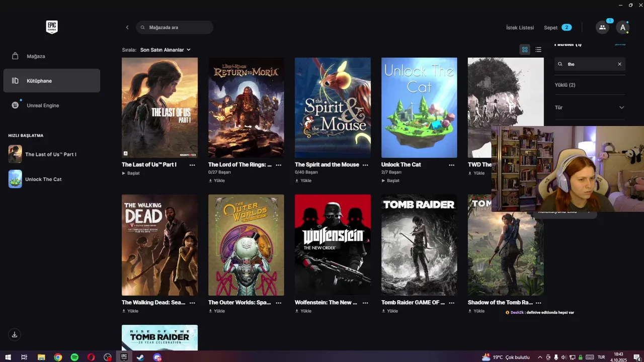Click the Epic Games logo in sidebar
Image resolution: width=644 pixels, height=362 pixels.
click(x=51, y=27)
